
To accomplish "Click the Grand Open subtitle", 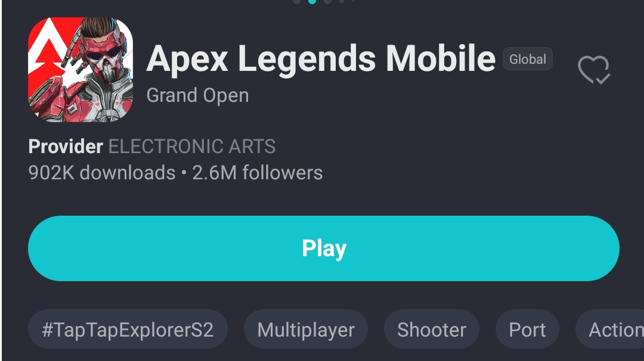I will pyautogui.click(x=197, y=95).
